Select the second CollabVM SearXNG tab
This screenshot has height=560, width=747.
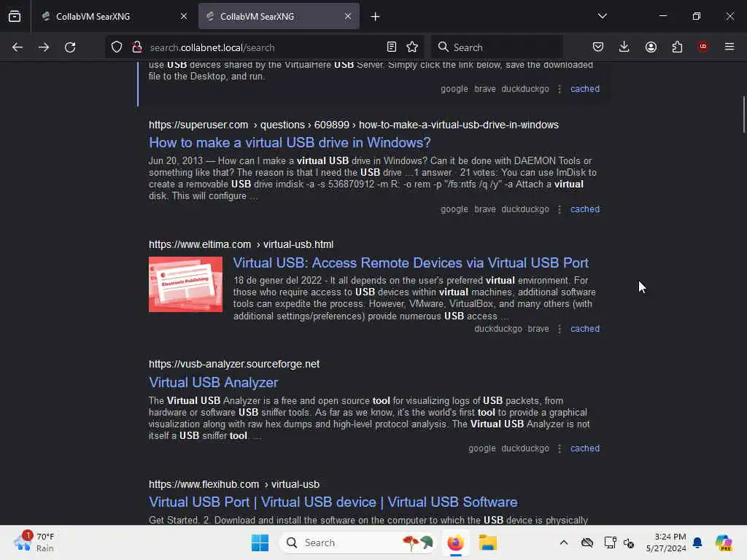point(258,16)
